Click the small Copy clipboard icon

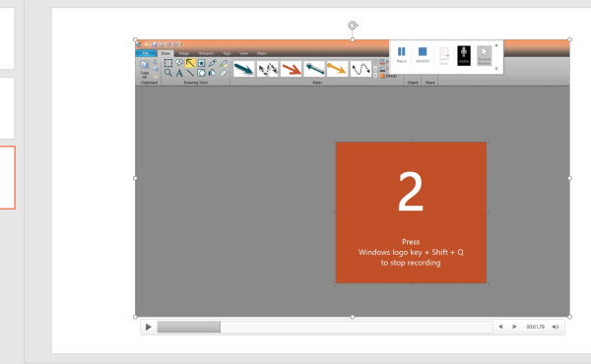(x=156, y=69)
